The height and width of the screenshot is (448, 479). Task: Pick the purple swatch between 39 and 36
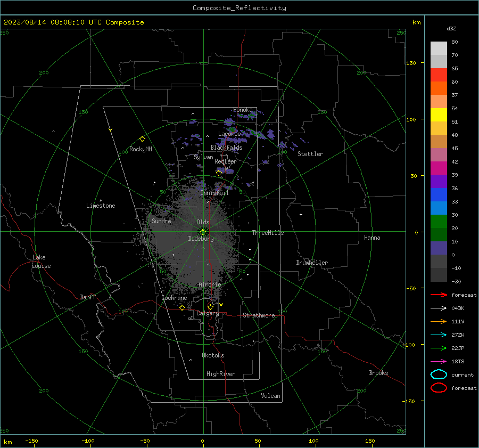(x=439, y=181)
